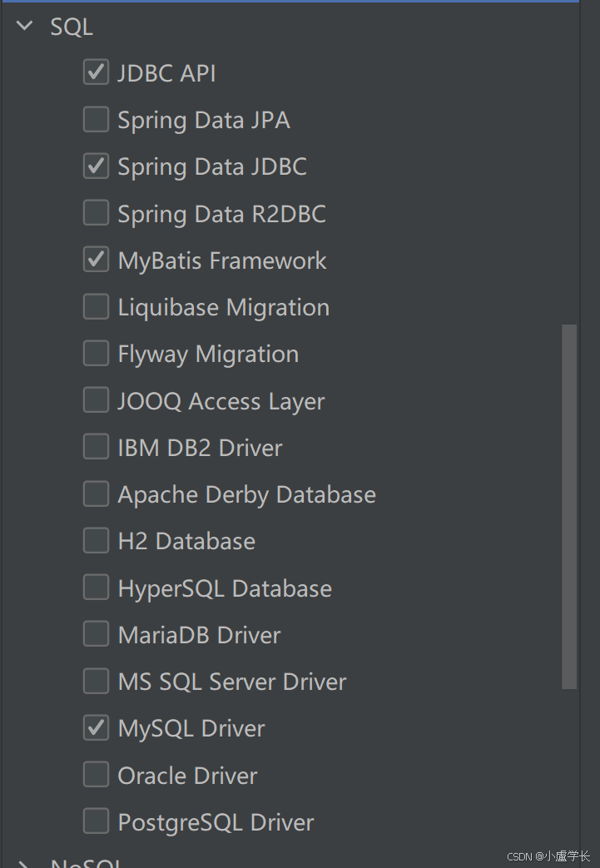Click the SQL category label

(x=72, y=27)
